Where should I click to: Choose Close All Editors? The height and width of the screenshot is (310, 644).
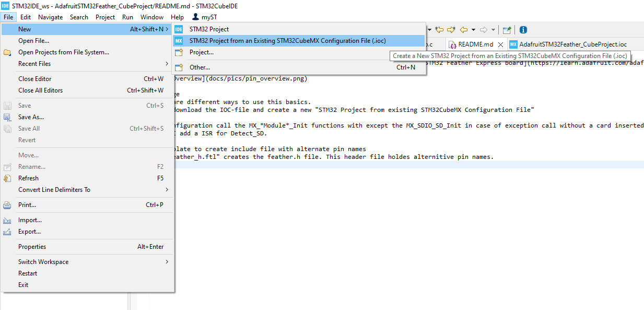(87, 90)
